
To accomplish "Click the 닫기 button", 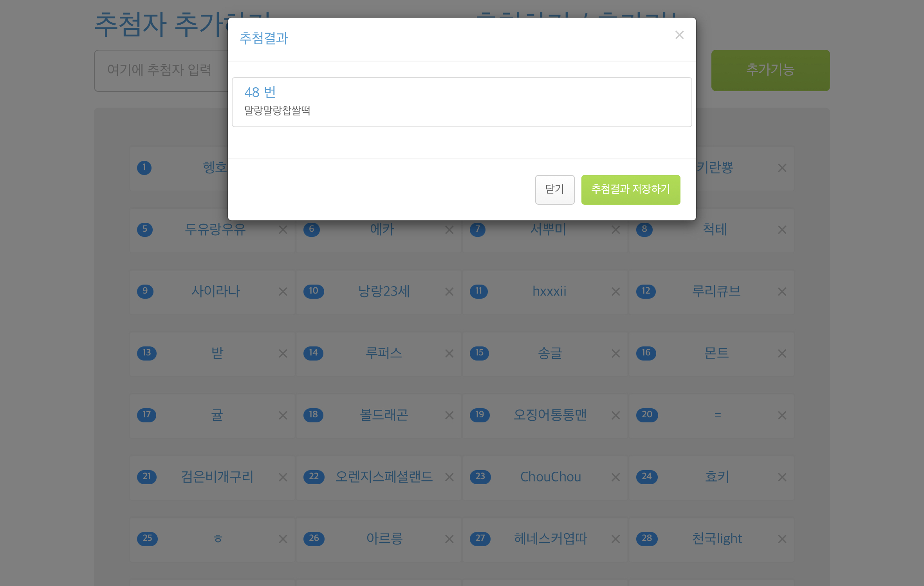I will 555,189.
